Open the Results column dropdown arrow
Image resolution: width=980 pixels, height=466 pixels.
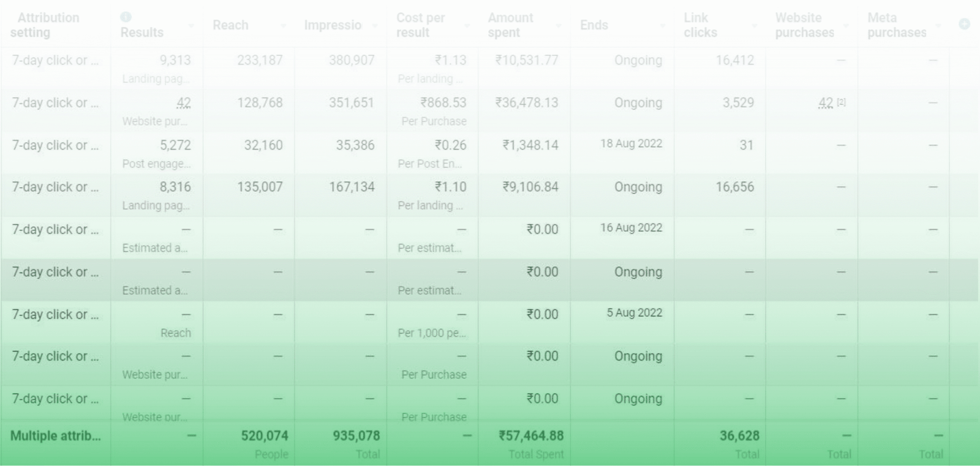coord(190,26)
